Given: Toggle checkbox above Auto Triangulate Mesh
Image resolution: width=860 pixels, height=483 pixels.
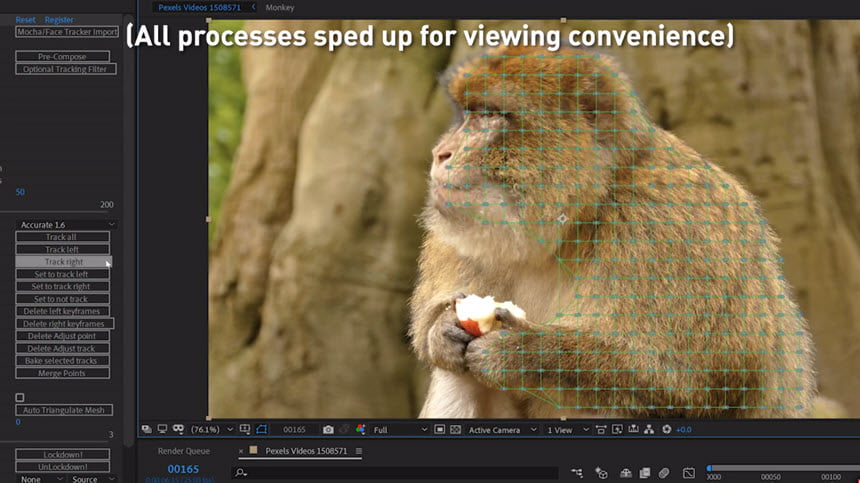Looking at the screenshot, I should coord(20,397).
